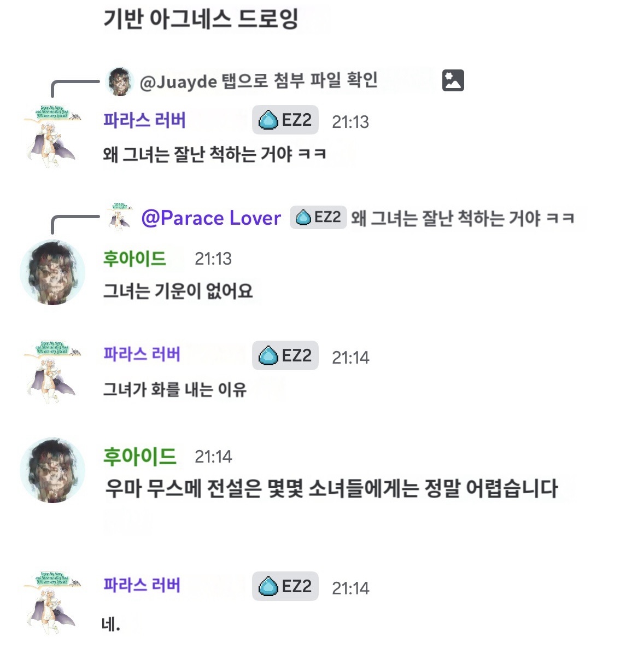Click EZ2 badge above the '네.' message
This screenshot has width=620, height=672.
tap(285, 587)
